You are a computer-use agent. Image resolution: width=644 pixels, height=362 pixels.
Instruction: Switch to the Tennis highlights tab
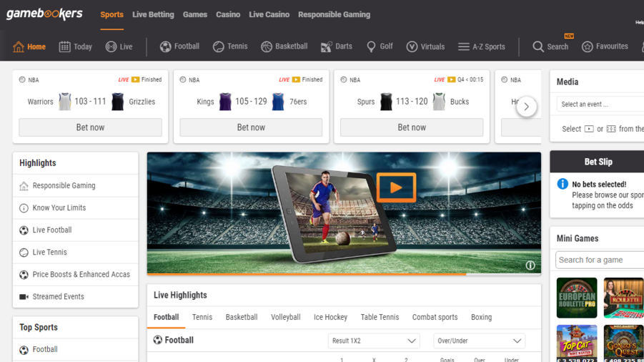pyautogui.click(x=202, y=317)
